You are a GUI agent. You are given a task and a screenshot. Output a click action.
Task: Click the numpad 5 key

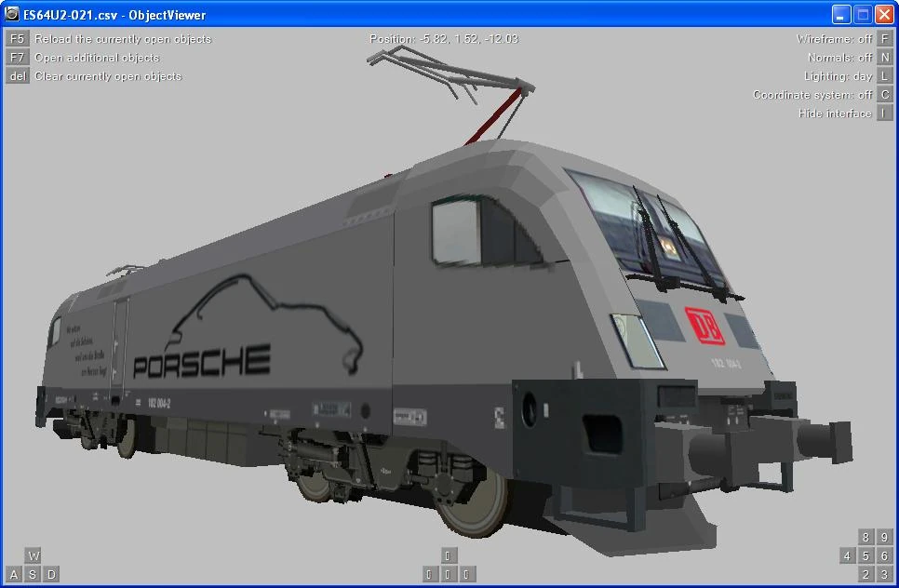[865, 555]
